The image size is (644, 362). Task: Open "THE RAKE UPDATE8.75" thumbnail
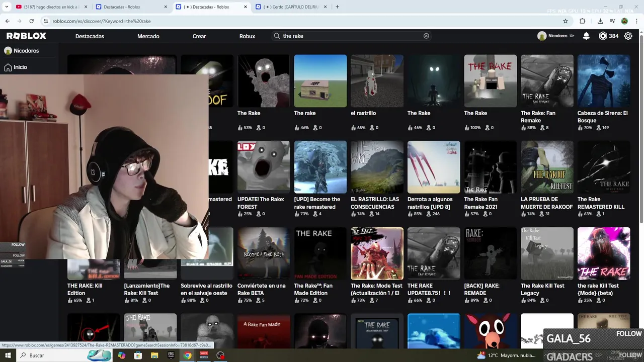pyautogui.click(x=434, y=253)
